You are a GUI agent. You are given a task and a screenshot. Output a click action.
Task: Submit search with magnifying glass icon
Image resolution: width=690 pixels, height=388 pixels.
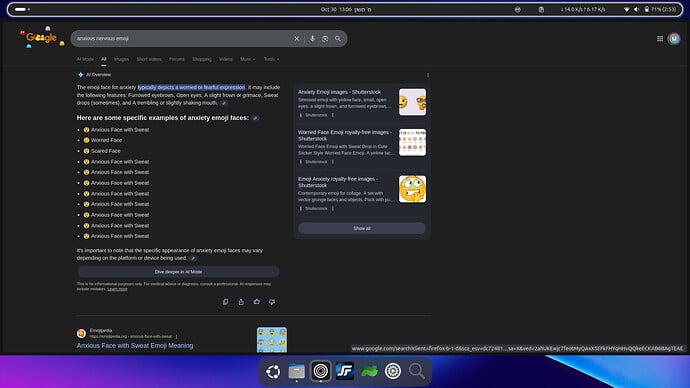click(x=338, y=39)
